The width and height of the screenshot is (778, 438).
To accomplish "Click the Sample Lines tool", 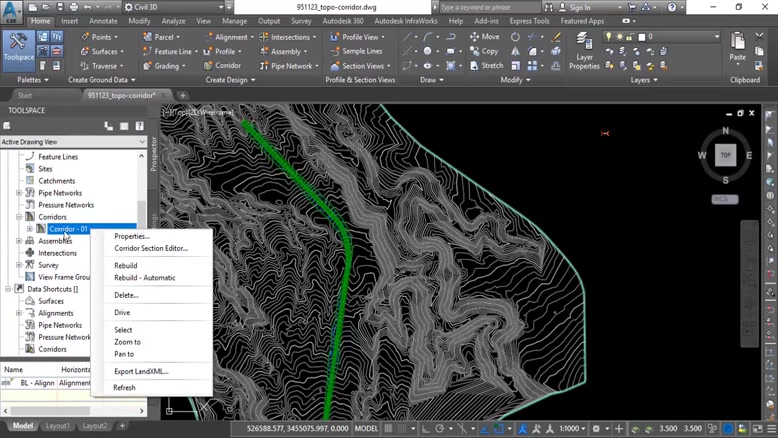I will click(x=356, y=51).
